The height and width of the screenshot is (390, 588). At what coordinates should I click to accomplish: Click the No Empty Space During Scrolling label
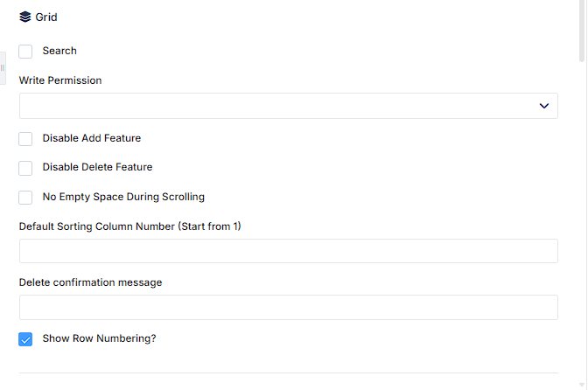tap(123, 197)
